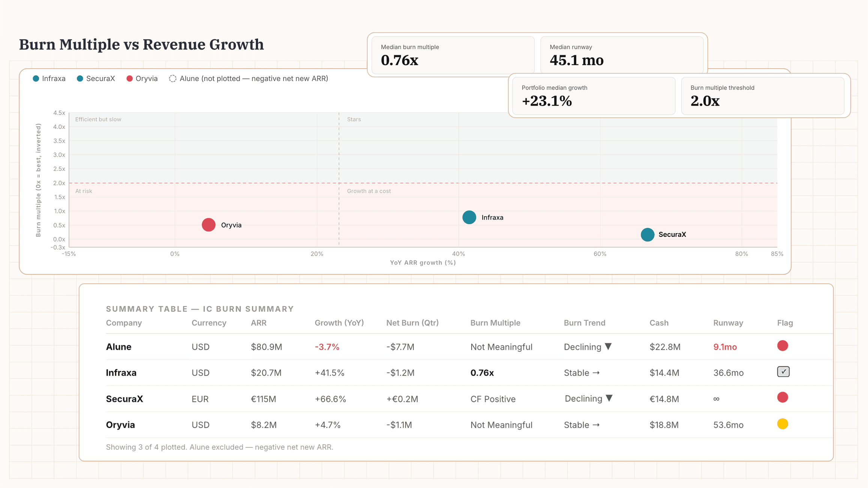Sort table by Burn Multiple column
Viewport: 868px width, 488px height.
click(495, 323)
